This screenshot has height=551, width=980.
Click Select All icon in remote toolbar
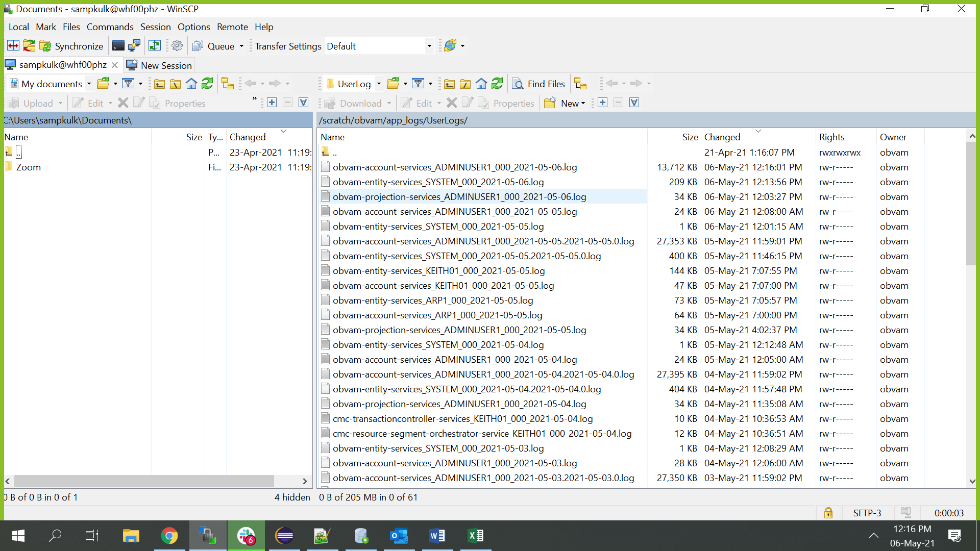pos(634,103)
